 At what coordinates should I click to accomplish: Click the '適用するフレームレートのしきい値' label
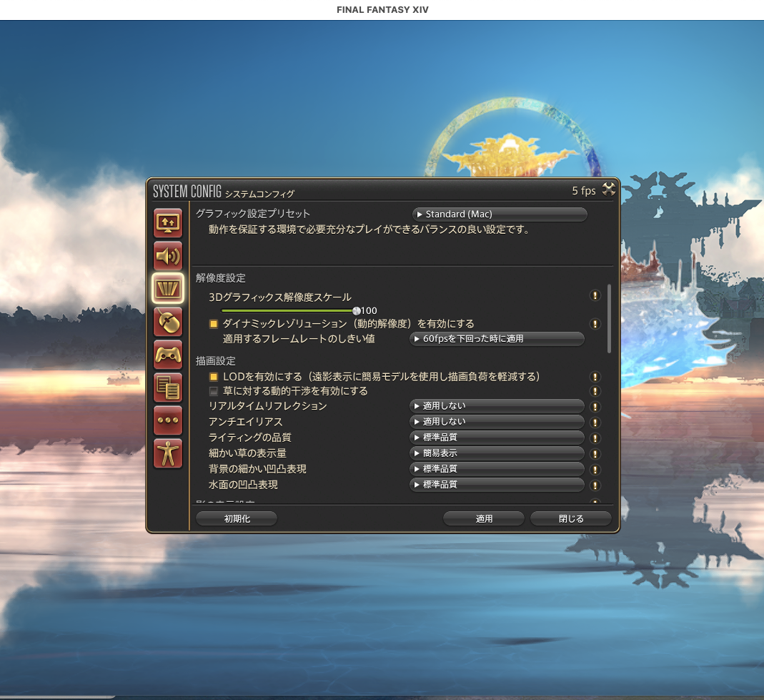click(299, 339)
